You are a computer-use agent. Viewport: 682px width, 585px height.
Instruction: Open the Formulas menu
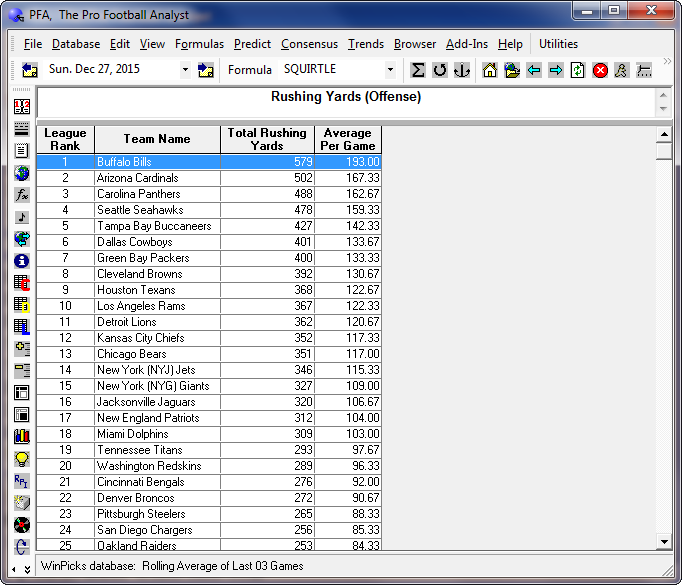[x=199, y=44]
